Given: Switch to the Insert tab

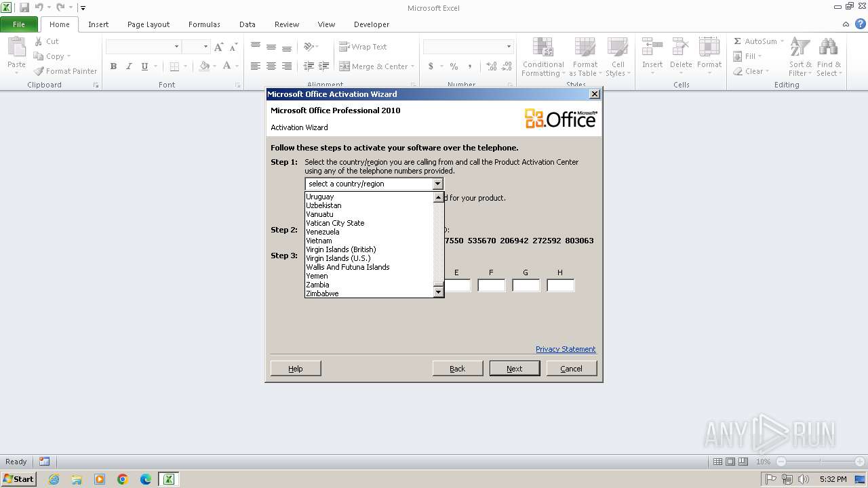Looking at the screenshot, I should pyautogui.click(x=98, y=24).
